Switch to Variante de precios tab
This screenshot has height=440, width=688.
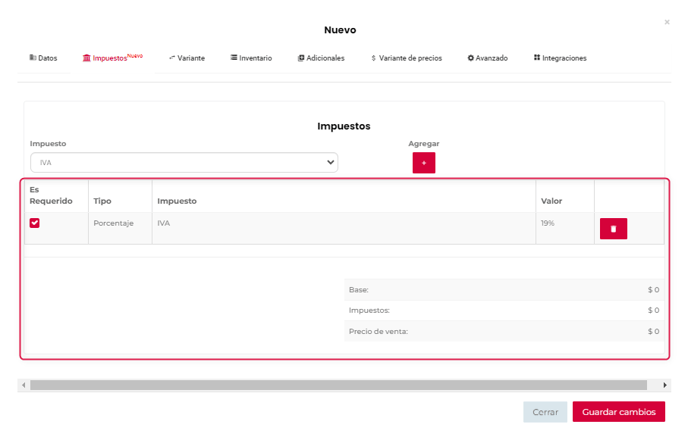[x=406, y=58]
